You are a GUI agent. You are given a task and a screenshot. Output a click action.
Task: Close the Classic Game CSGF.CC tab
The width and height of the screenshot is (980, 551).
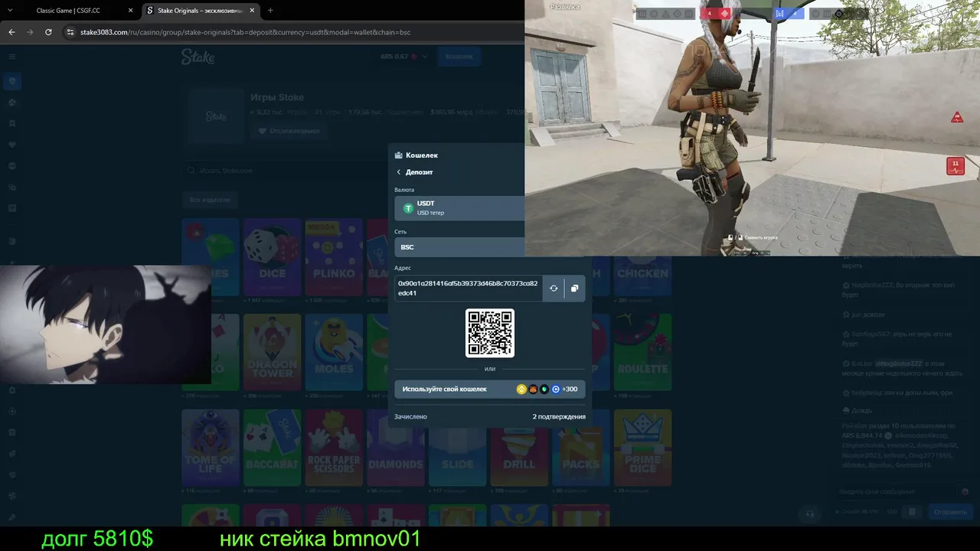coord(130,11)
